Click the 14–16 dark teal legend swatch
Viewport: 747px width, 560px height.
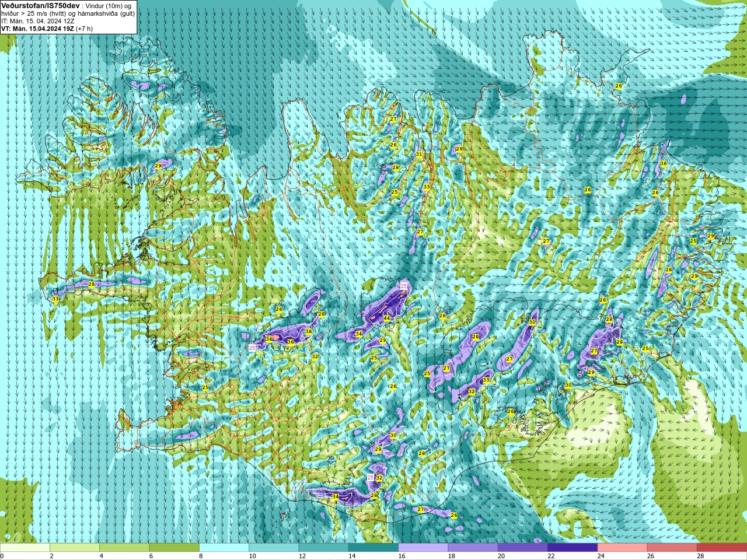tap(373, 548)
